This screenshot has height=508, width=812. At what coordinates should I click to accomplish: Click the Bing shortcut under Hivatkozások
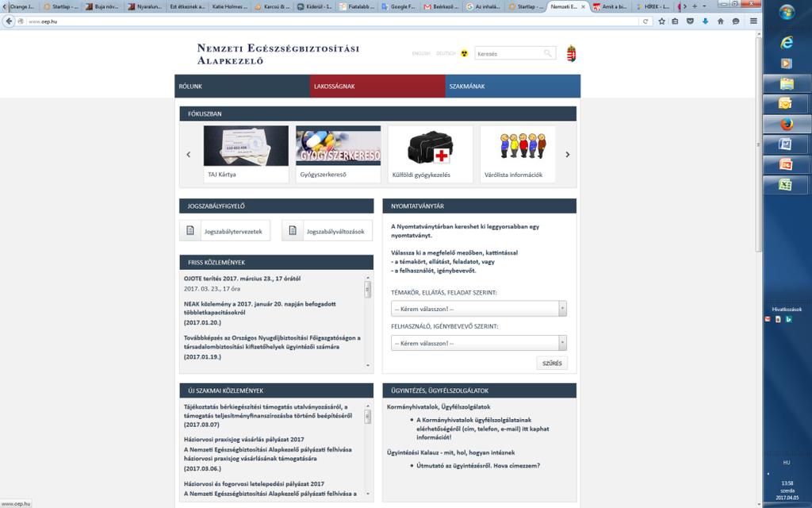[x=788, y=319]
